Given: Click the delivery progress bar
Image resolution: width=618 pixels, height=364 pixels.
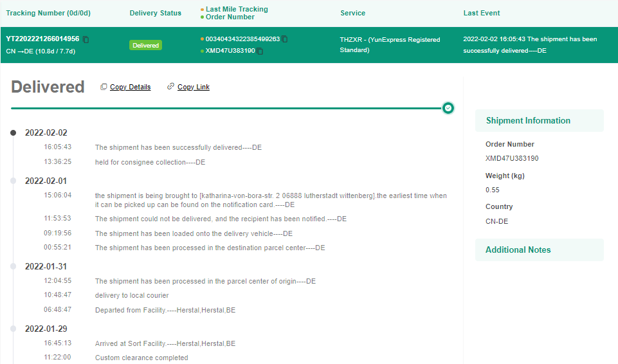Looking at the screenshot, I should (x=225, y=108).
